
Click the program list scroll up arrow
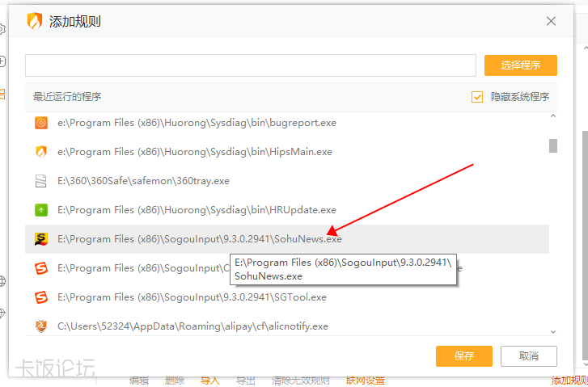point(553,116)
